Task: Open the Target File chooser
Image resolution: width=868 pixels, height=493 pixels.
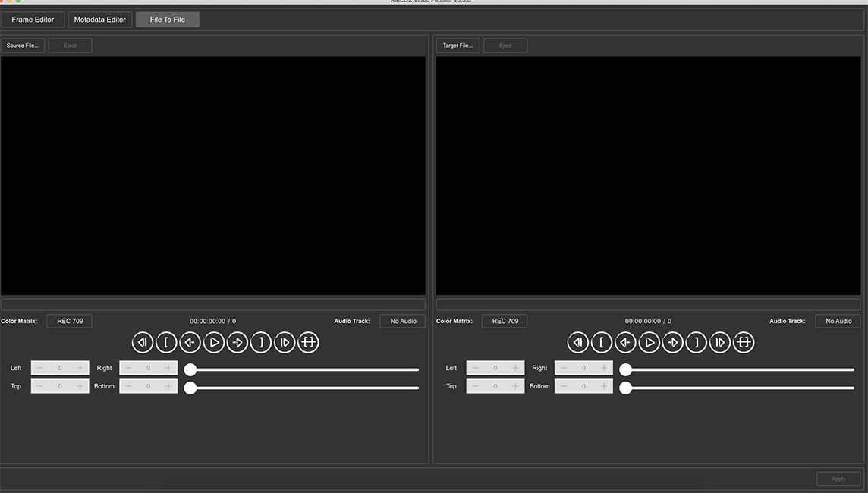Action: pyautogui.click(x=458, y=46)
